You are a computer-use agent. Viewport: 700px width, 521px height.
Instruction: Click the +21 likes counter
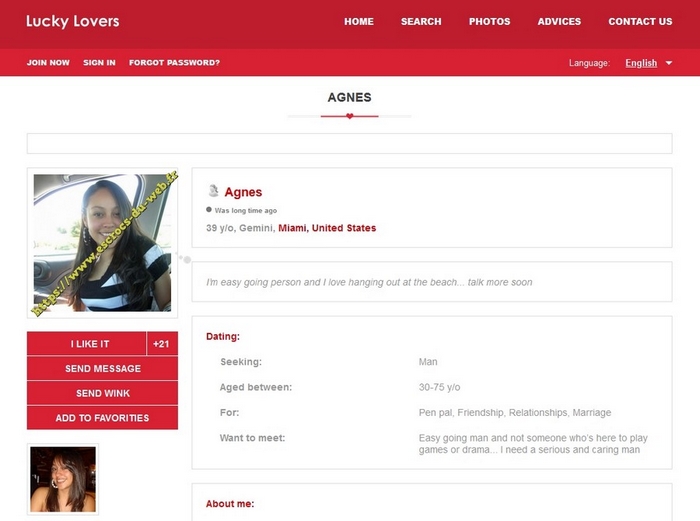(161, 344)
